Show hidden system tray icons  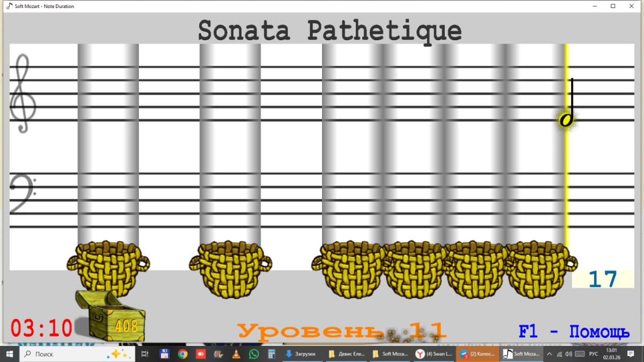coord(549,354)
